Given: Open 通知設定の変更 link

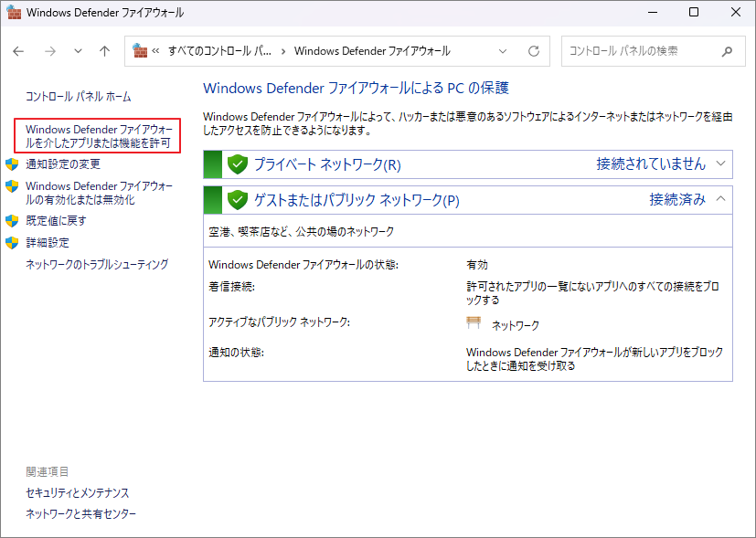Looking at the screenshot, I should pos(63,164).
